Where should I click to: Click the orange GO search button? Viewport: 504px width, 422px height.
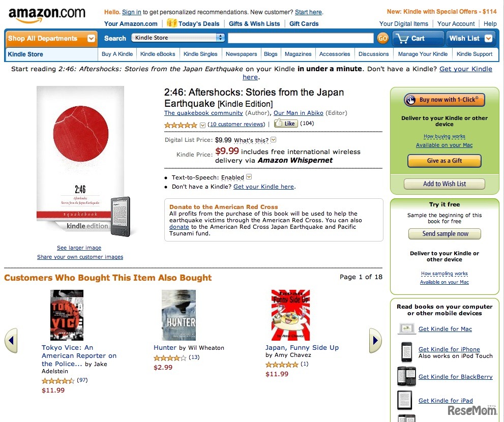click(382, 38)
